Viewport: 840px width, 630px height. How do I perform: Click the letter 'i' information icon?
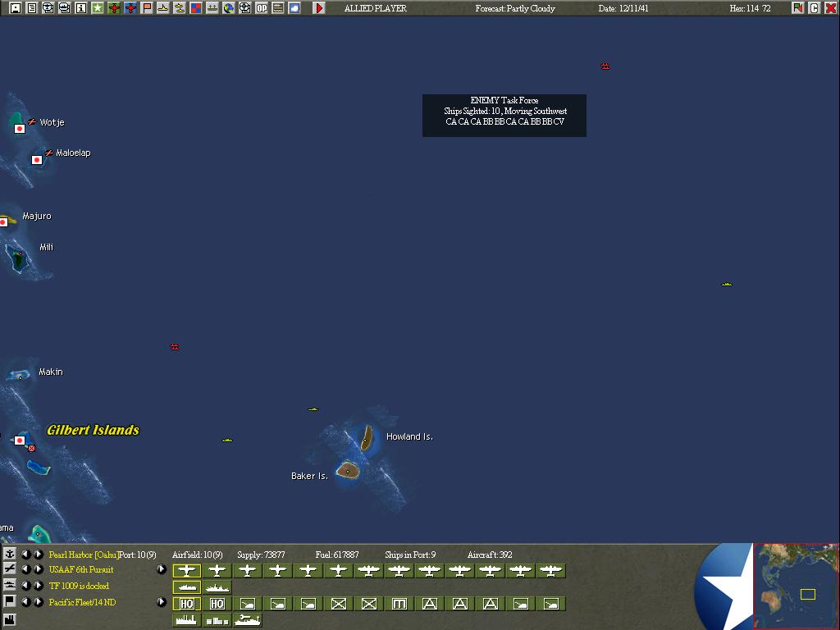pyautogui.click(x=81, y=8)
